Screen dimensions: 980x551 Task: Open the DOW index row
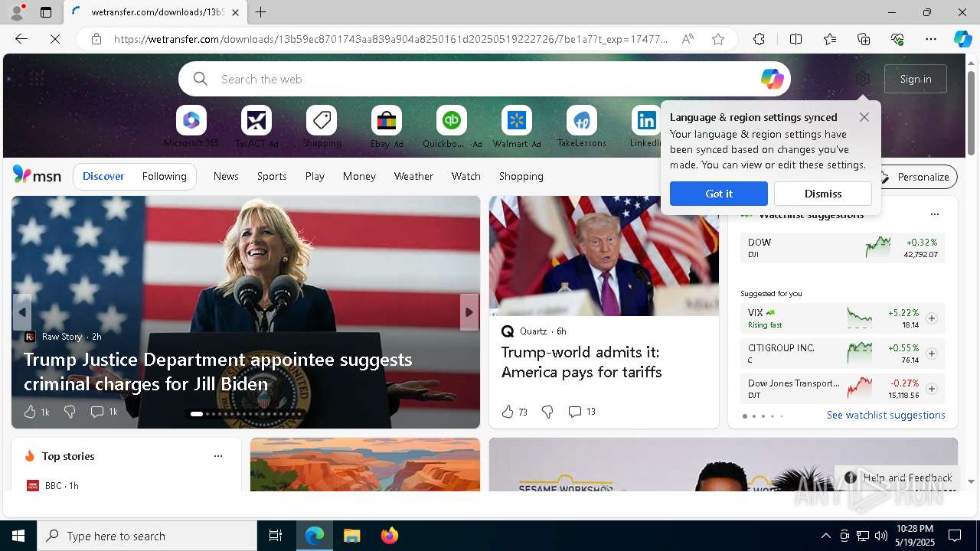[843, 248]
